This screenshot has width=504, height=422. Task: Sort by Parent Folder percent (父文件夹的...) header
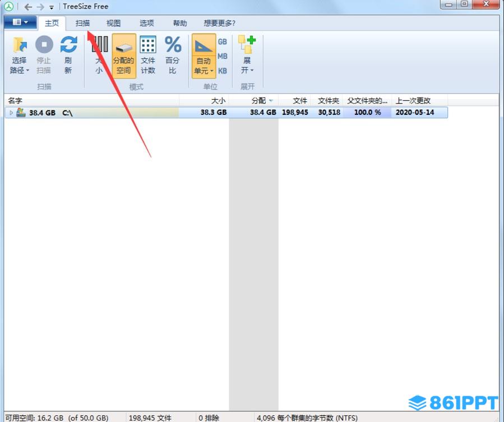(x=367, y=101)
